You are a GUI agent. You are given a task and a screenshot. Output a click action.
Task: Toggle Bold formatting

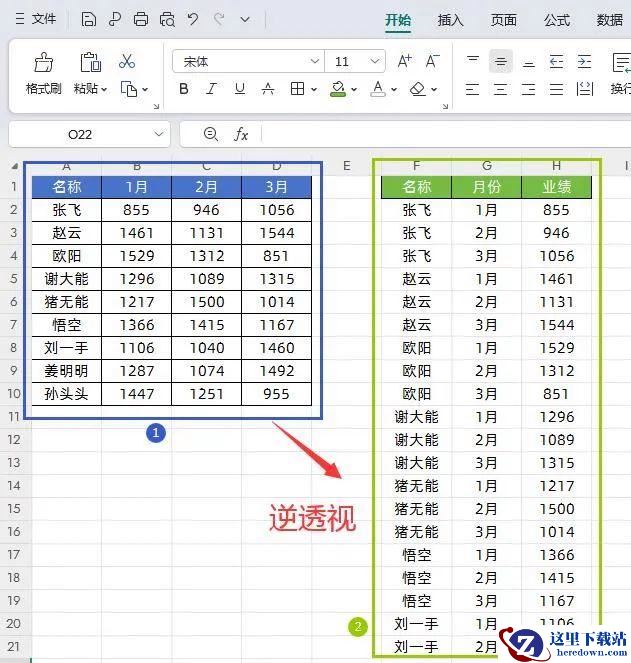184,89
